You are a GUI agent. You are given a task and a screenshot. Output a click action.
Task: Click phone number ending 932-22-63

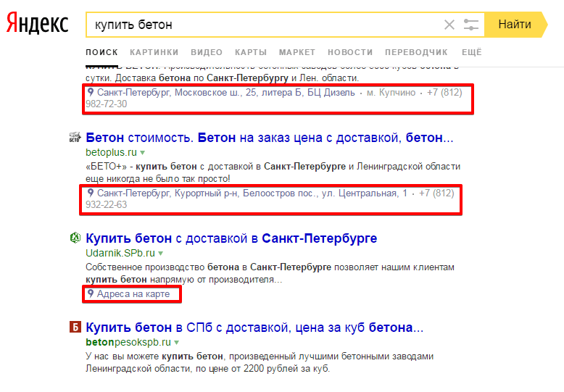pos(270,199)
